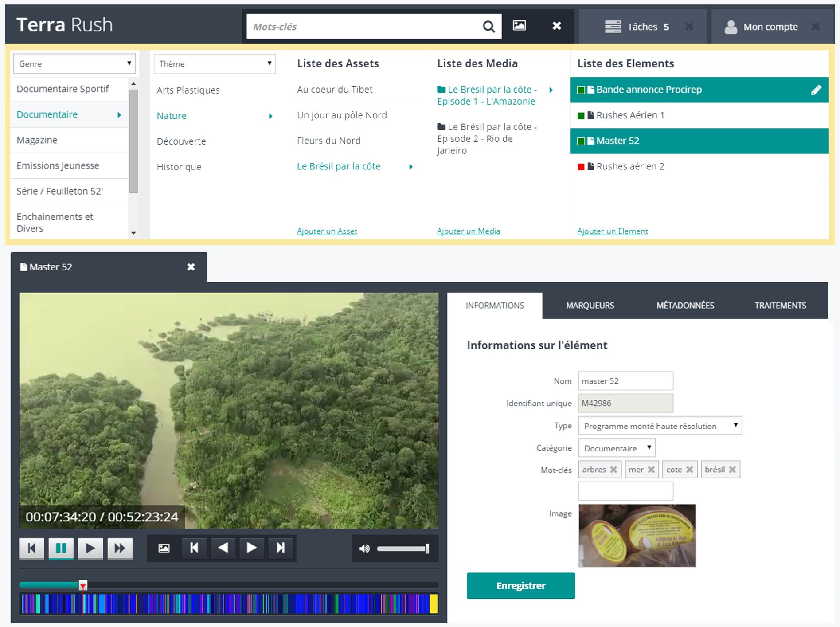Jump to start of video
The image size is (840, 627).
[31, 548]
